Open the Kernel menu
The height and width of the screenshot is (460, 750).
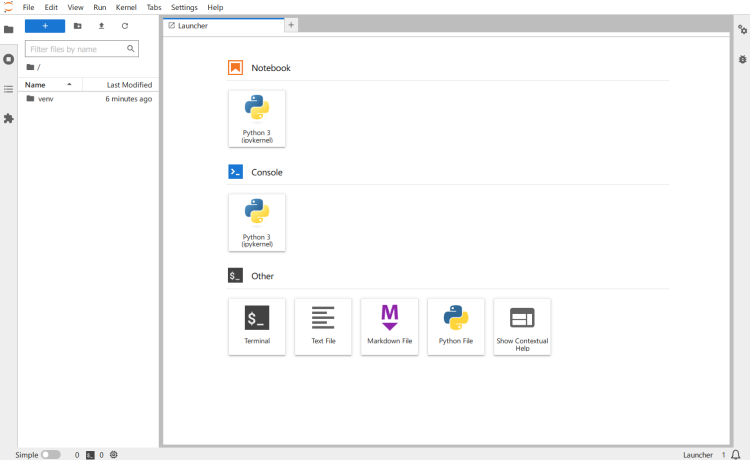click(x=126, y=7)
